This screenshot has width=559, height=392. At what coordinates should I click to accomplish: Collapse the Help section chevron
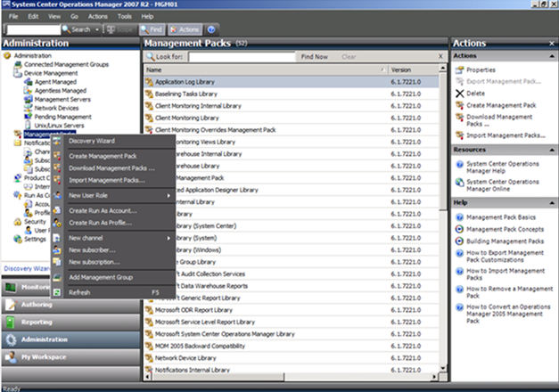(552, 203)
